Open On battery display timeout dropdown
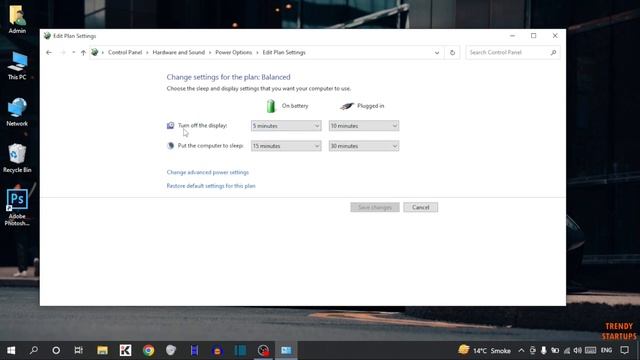This screenshot has width=640, height=360. 286,126
